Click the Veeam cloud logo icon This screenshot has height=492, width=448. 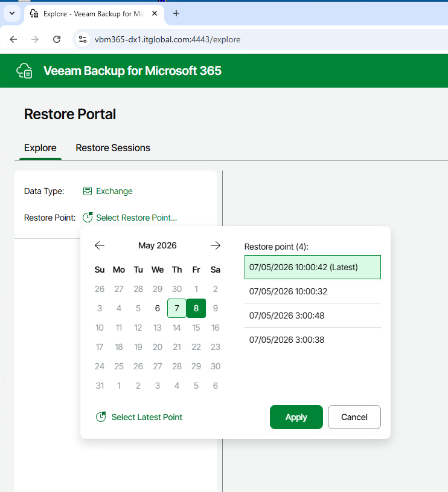[25, 71]
